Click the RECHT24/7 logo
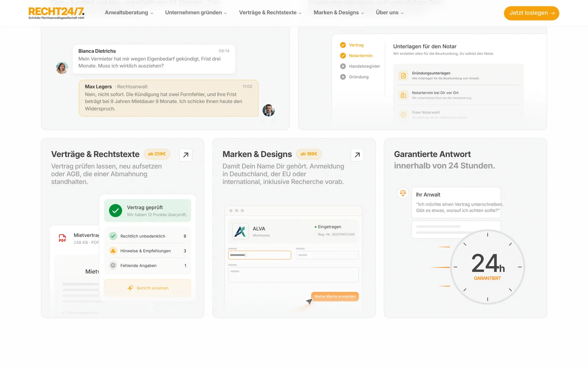The image size is (588, 368). coord(57,13)
